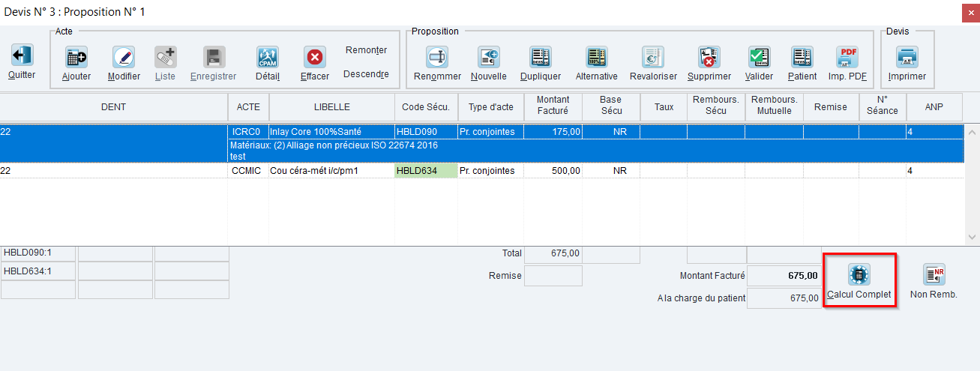980x371 pixels.
Task: Click the Remise column header
Action: pyautogui.click(x=831, y=107)
